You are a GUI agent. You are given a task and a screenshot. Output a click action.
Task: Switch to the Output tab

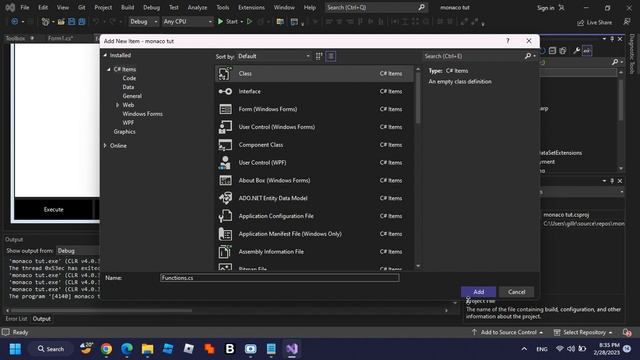click(x=42, y=319)
